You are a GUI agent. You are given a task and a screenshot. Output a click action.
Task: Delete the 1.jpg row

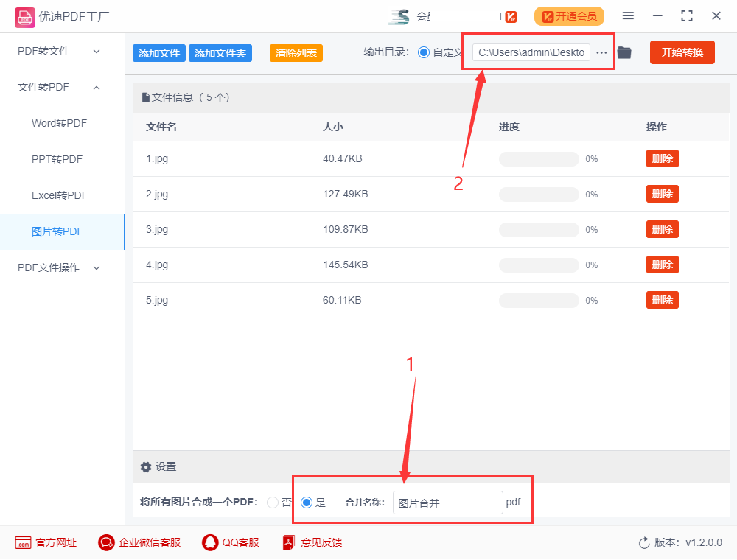(663, 159)
